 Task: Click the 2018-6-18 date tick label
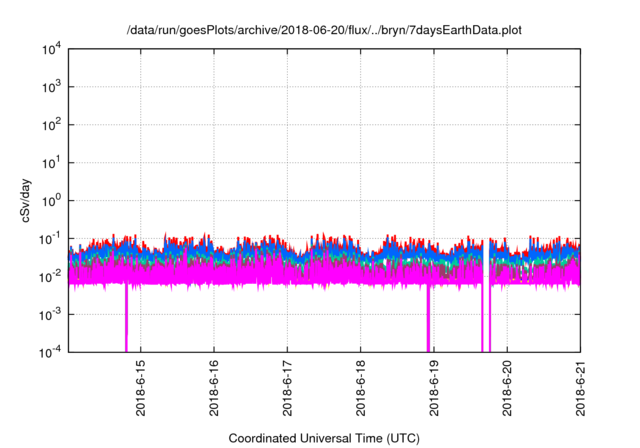pos(360,388)
